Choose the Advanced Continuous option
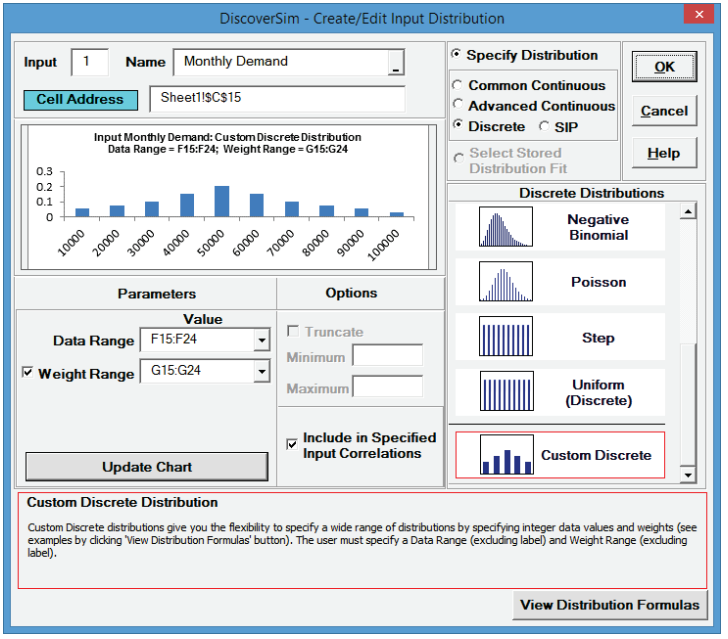 coord(458,104)
